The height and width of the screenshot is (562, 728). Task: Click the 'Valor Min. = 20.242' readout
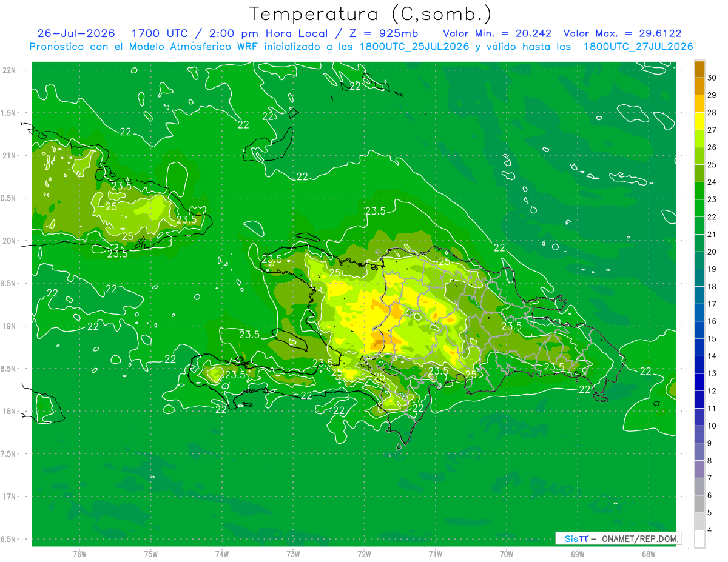497,33
